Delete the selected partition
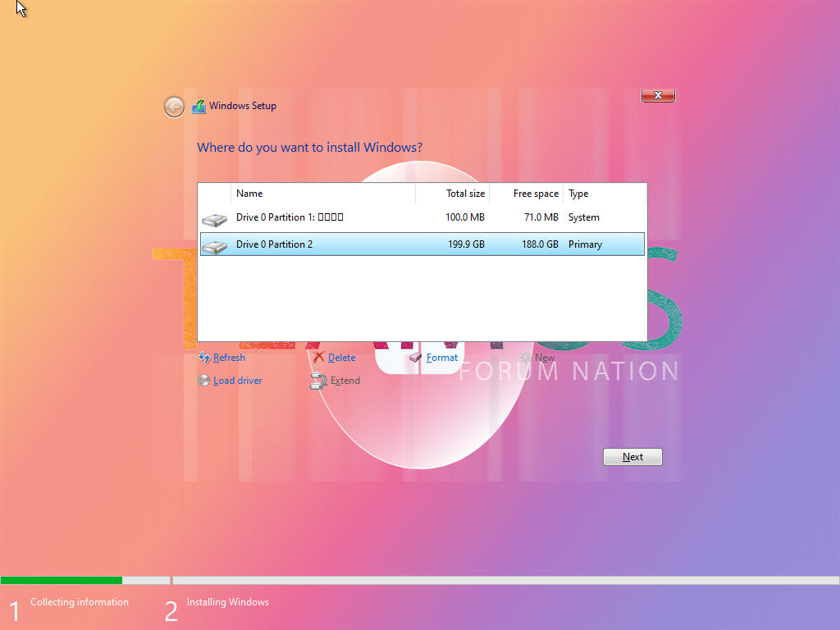840x630 pixels. (x=342, y=358)
